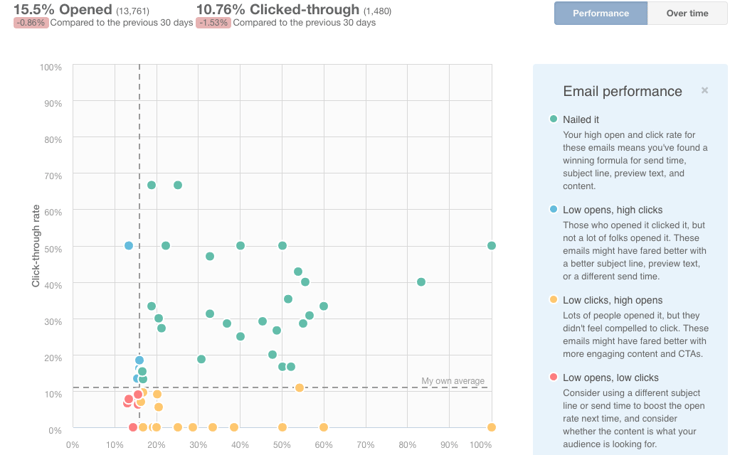
Task: Click the -0.86% opened change badge
Action: 32,23
